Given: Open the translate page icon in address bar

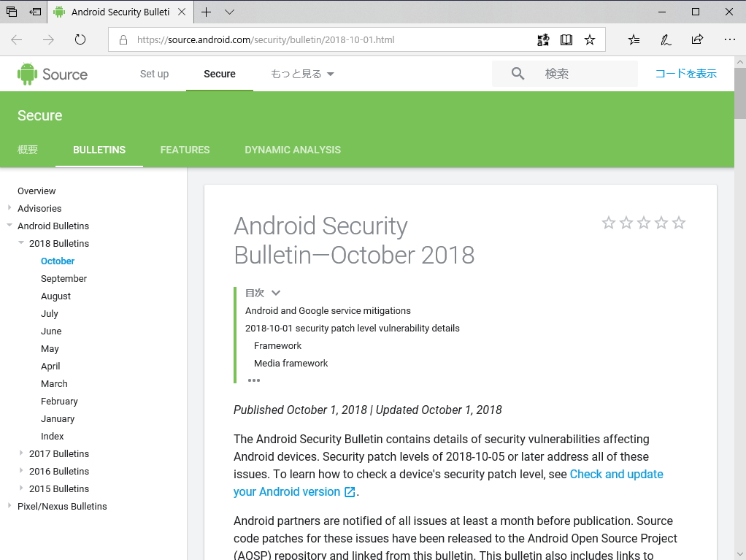Looking at the screenshot, I should (543, 39).
